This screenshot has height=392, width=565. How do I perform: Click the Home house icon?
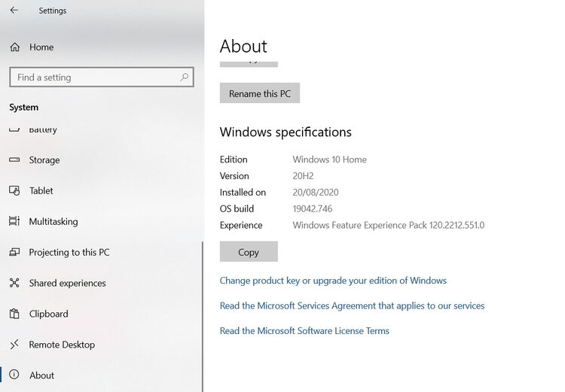click(x=15, y=47)
